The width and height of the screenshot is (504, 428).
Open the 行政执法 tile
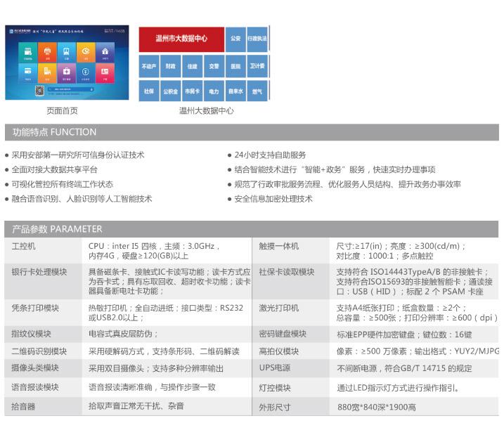257,39
